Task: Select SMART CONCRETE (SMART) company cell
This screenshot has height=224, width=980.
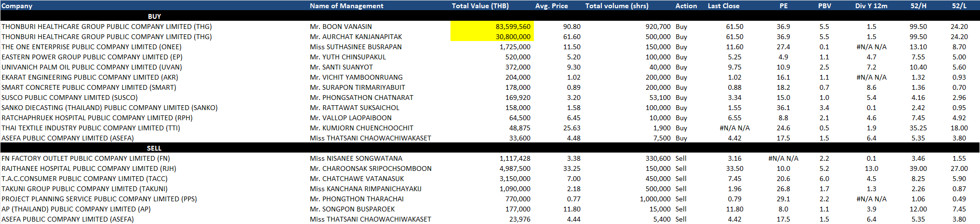Action: pos(89,87)
